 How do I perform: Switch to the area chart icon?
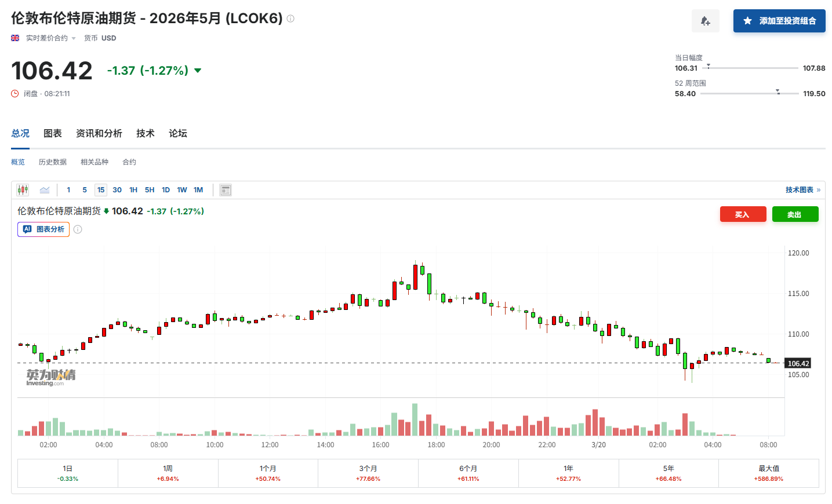click(x=45, y=190)
